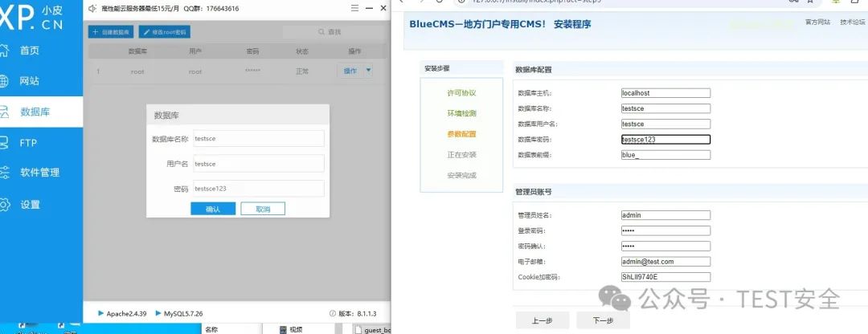The width and height of the screenshot is (868, 334).
Task: Click the guest_bo file at bottom
Action: pos(373,330)
